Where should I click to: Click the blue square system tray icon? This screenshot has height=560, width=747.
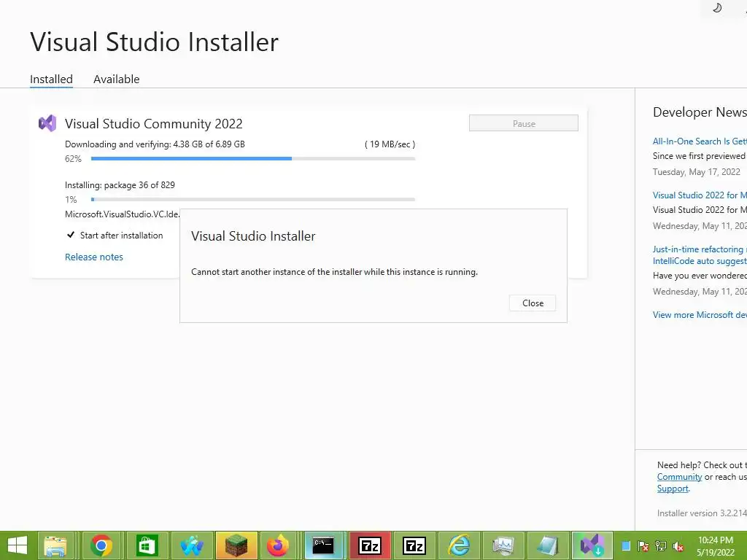pos(627,545)
